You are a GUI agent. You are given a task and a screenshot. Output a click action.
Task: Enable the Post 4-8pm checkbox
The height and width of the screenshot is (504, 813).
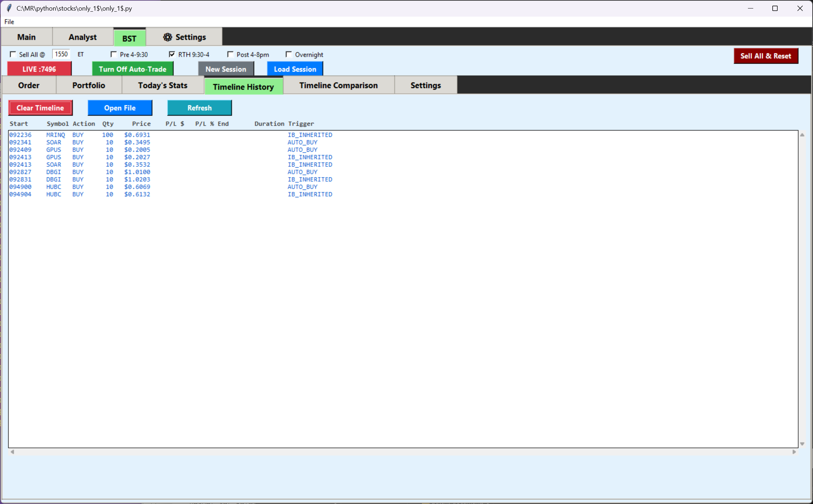click(x=231, y=54)
